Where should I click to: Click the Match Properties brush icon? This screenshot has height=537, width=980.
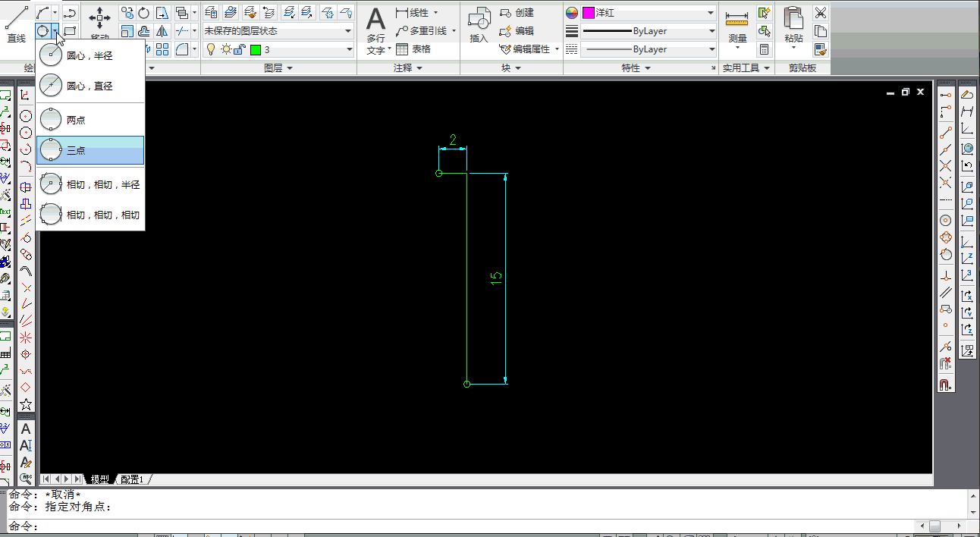pyautogui.click(x=821, y=49)
